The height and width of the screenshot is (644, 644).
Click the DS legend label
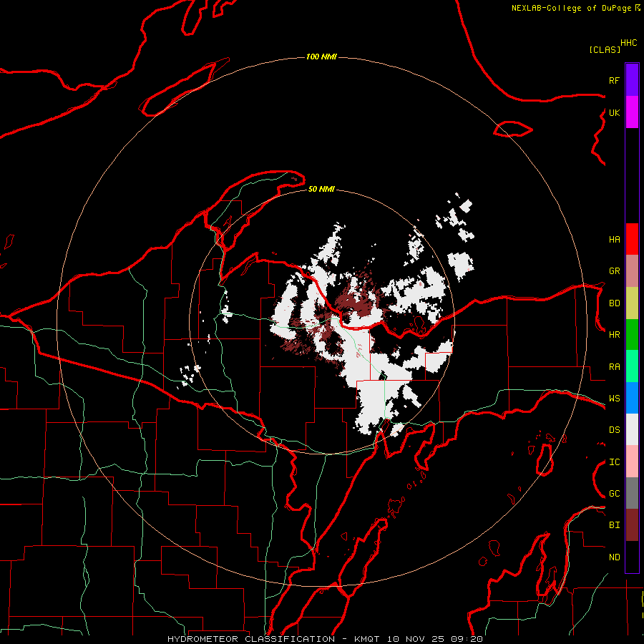click(x=614, y=430)
